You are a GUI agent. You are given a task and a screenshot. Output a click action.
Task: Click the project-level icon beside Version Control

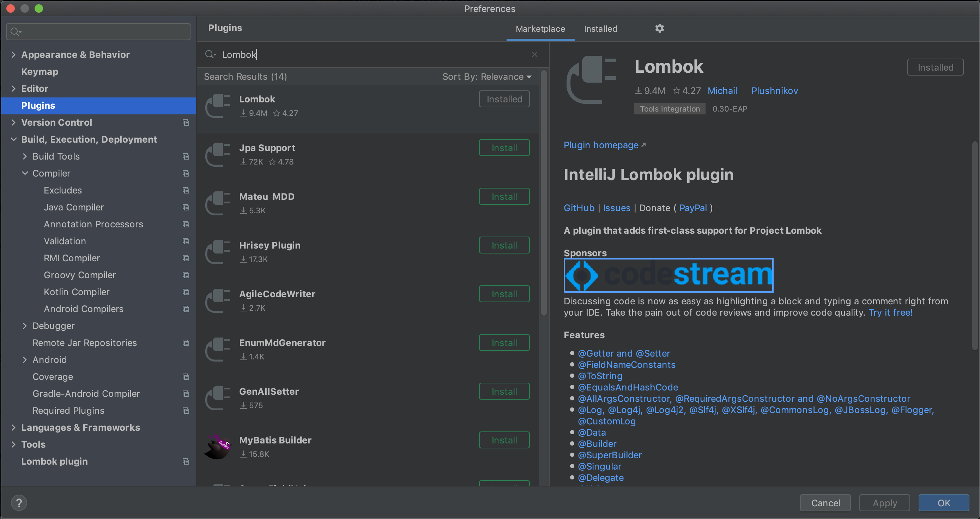click(x=186, y=123)
